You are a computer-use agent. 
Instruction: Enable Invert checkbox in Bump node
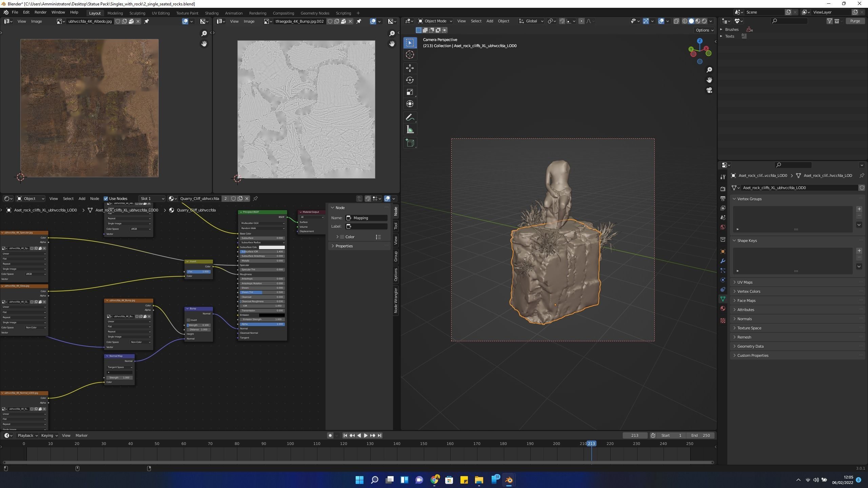pyautogui.click(x=189, y=320)
